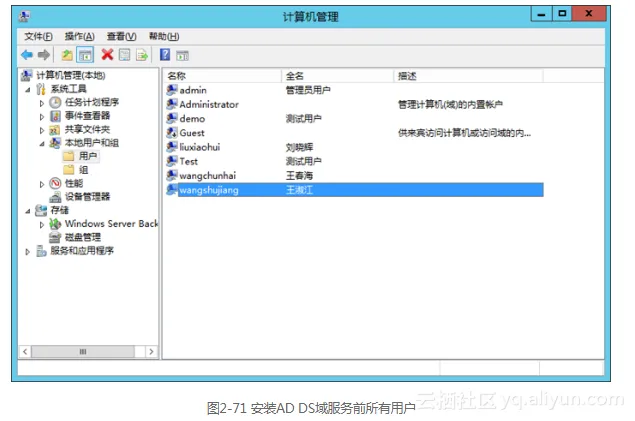This screenshot has height=421, width=635.
Task: Sort by the 名称 column header
Action: (x=222, y=76)
